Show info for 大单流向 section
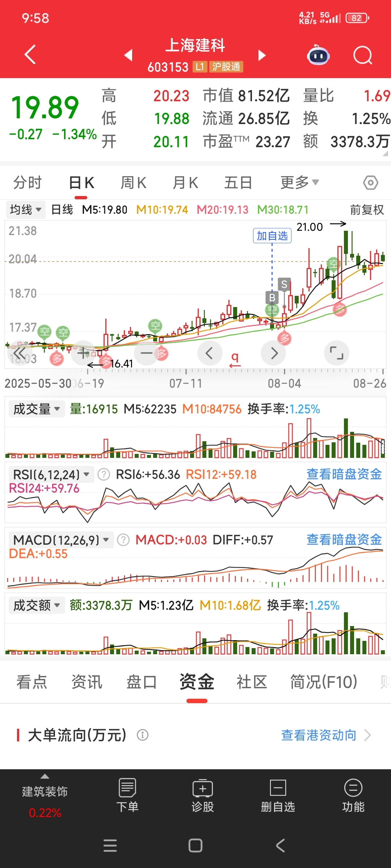391x868 pixels. click(x=143, y=735)
